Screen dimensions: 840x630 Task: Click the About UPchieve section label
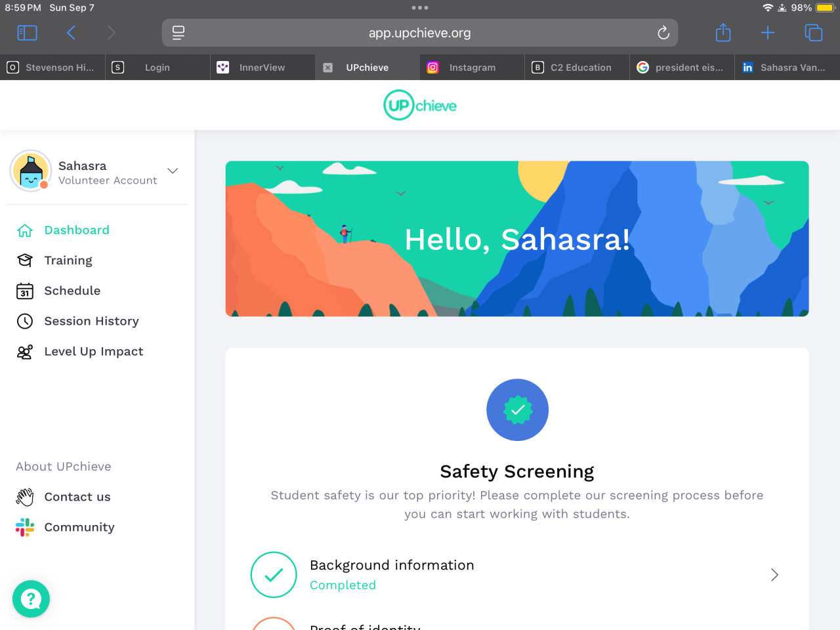click(64, 467)
